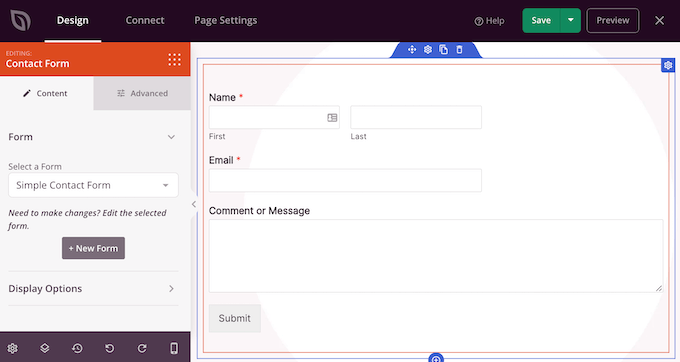Delete the contact form block
Screen dimensions: 680x362
[x=459, y=49]
